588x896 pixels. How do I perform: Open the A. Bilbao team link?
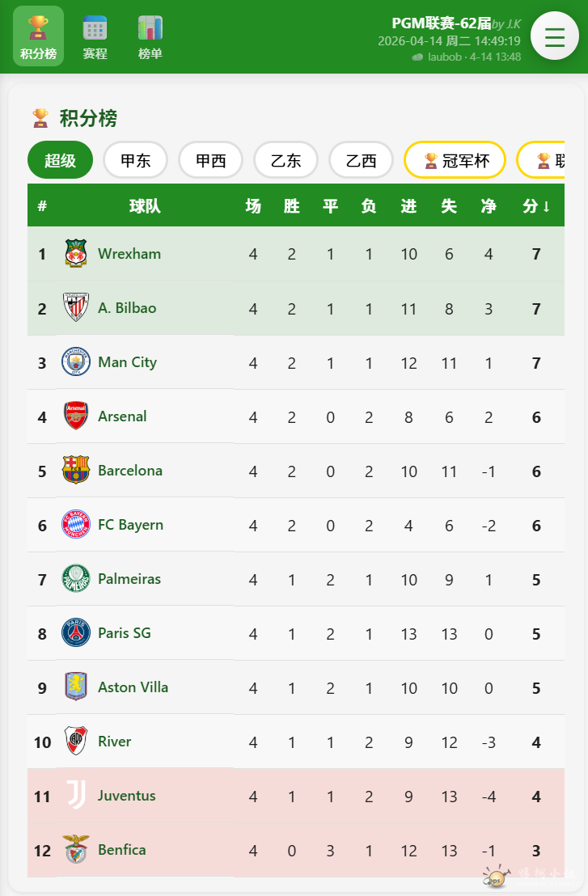tap(127, 308)
